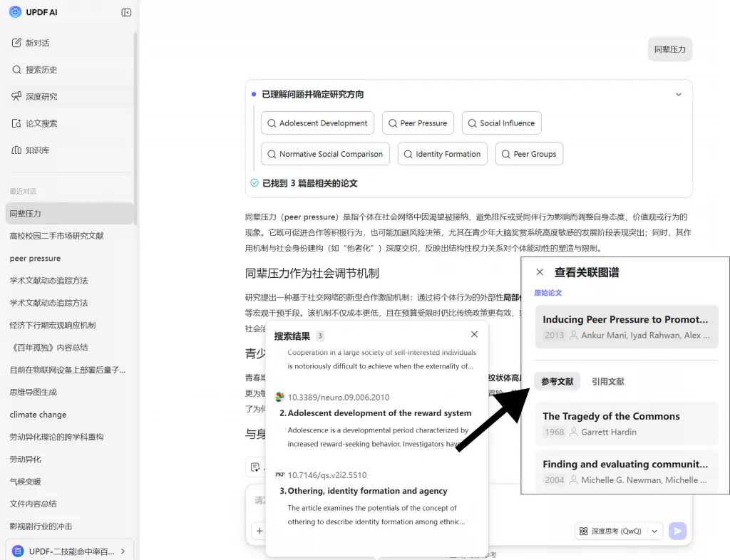Open 深度研究 mode

(x=41, y=96)
